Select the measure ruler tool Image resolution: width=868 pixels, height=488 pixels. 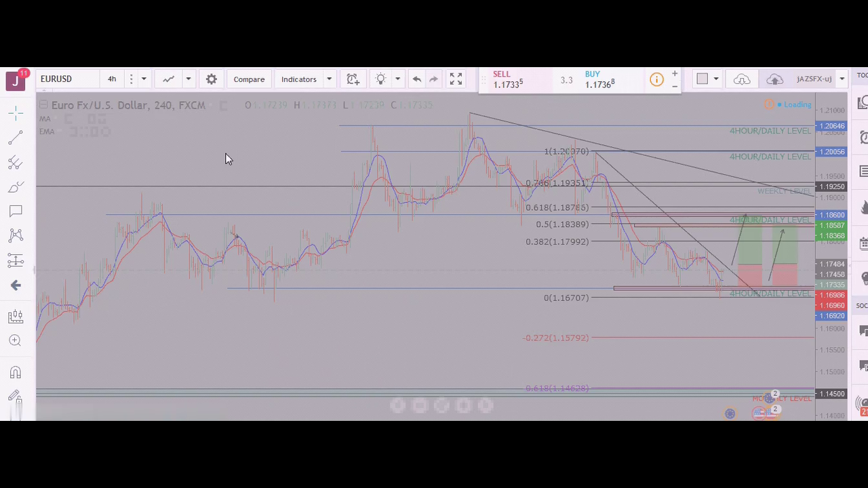tap(16, 317)
